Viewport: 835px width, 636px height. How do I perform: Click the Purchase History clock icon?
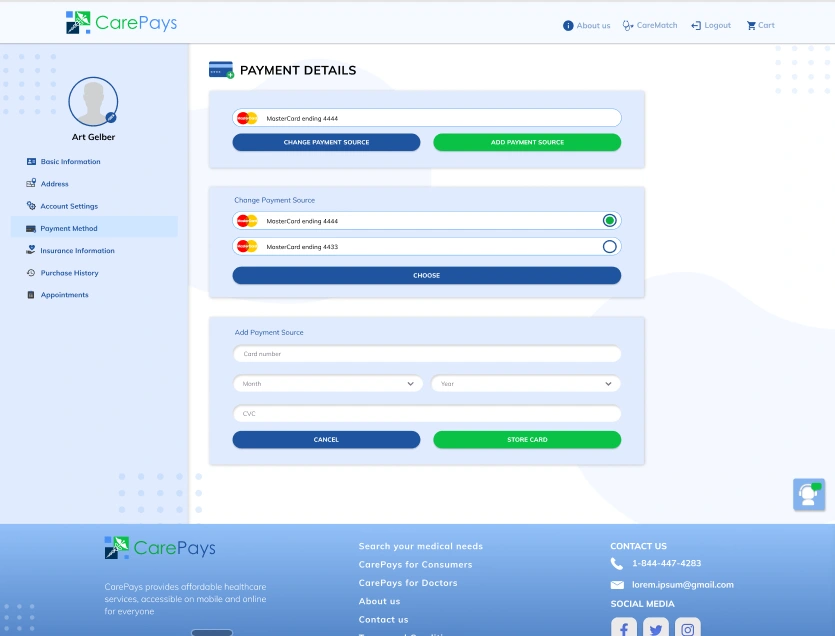coord(31,273)
